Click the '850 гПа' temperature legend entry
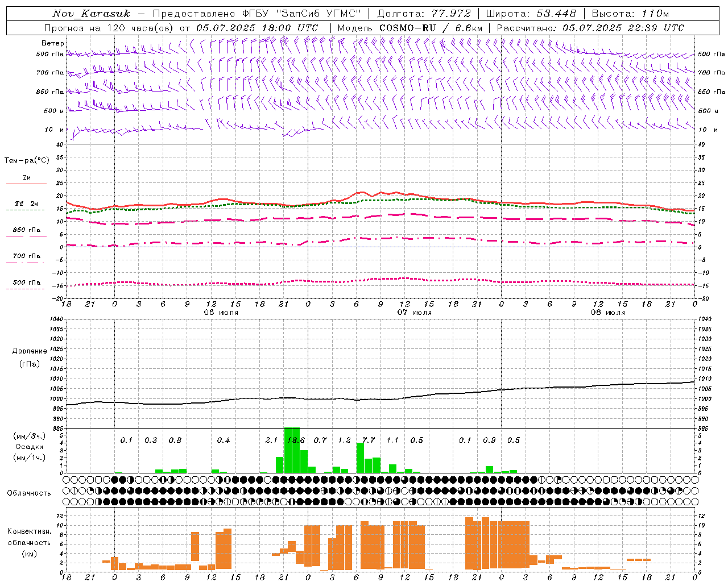Viewport: 728px width, 582px height. tap(26, 232)
